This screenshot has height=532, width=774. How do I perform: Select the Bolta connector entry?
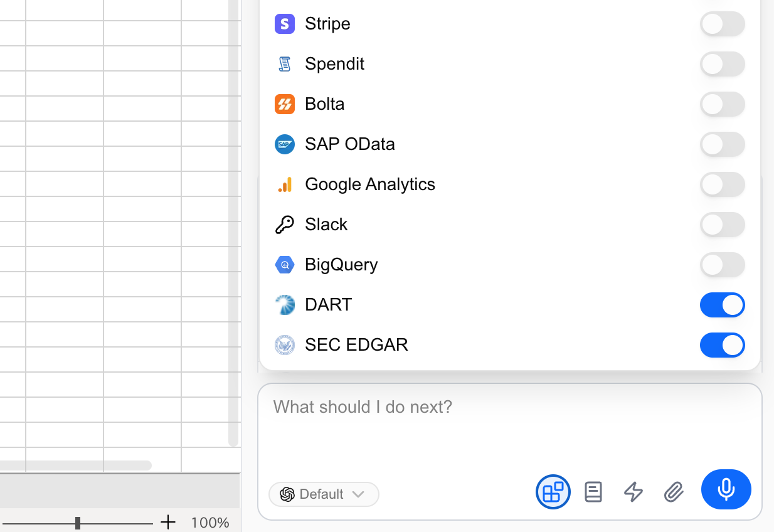[509, 104]
